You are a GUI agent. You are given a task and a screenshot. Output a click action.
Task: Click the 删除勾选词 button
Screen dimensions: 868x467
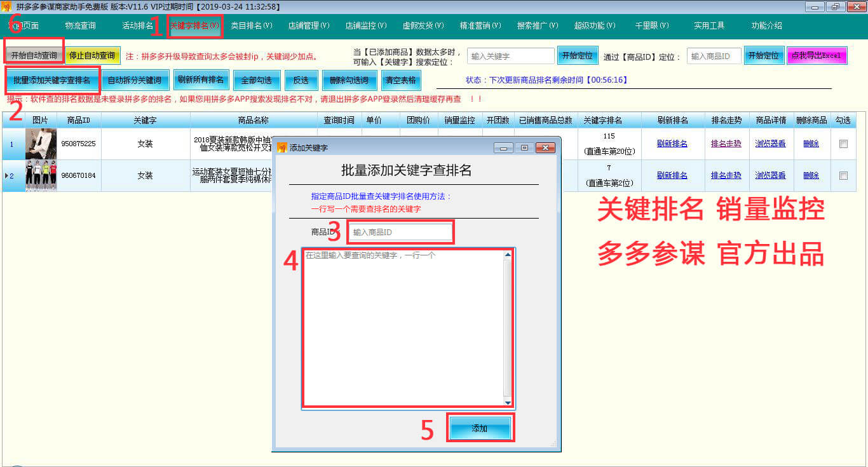349,81
